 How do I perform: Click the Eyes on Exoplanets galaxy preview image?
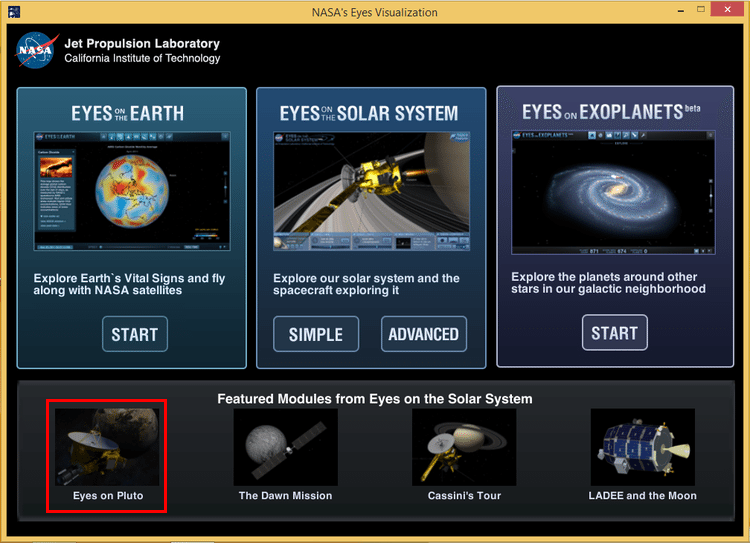[613, 192]
